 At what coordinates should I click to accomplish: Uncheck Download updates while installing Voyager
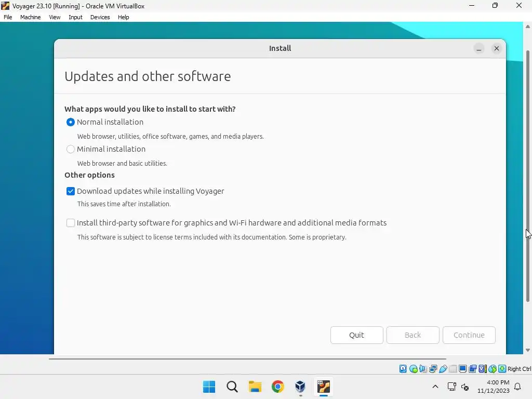[71, 191]
